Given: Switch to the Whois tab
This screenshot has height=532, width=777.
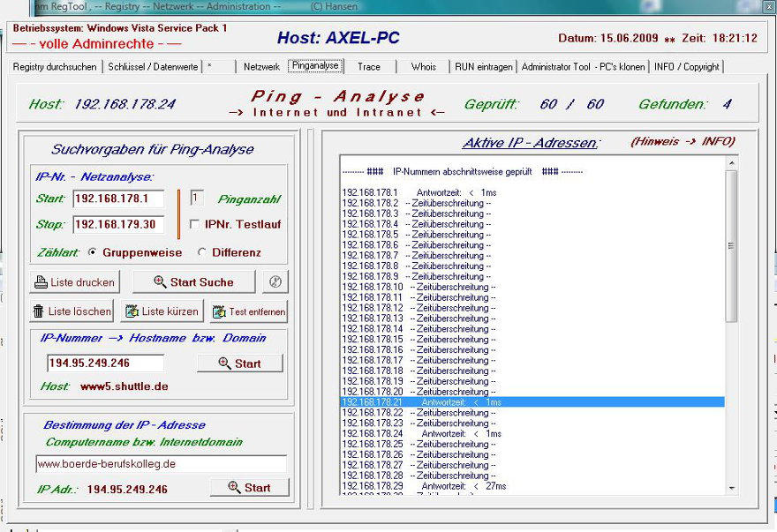Looking at the screenshot, I should [423, 67].
